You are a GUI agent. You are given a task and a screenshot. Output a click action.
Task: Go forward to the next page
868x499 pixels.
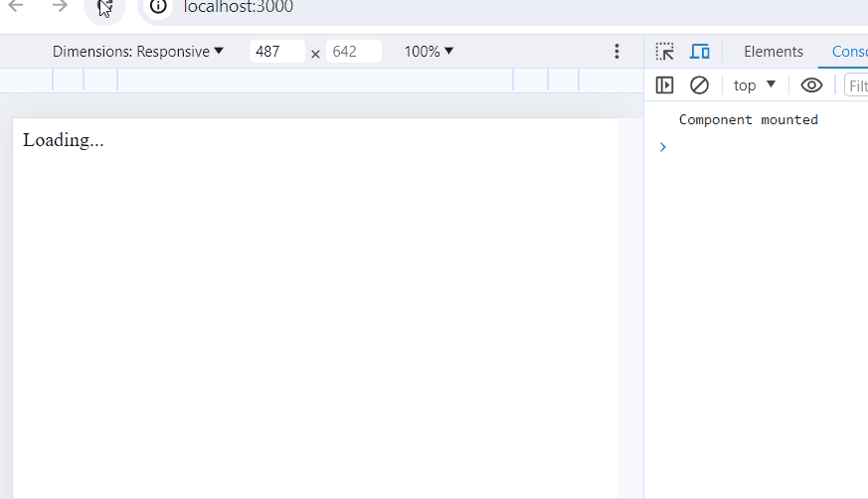tap(60, 6)
